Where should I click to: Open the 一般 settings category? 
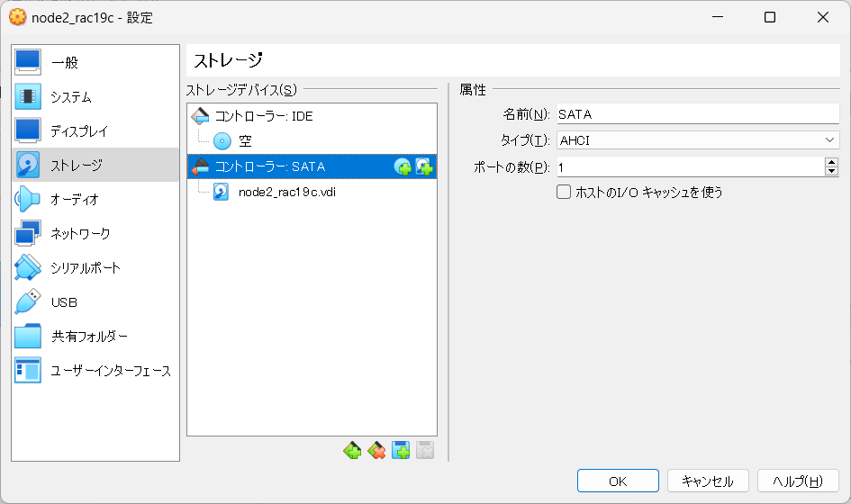point(95,62)
